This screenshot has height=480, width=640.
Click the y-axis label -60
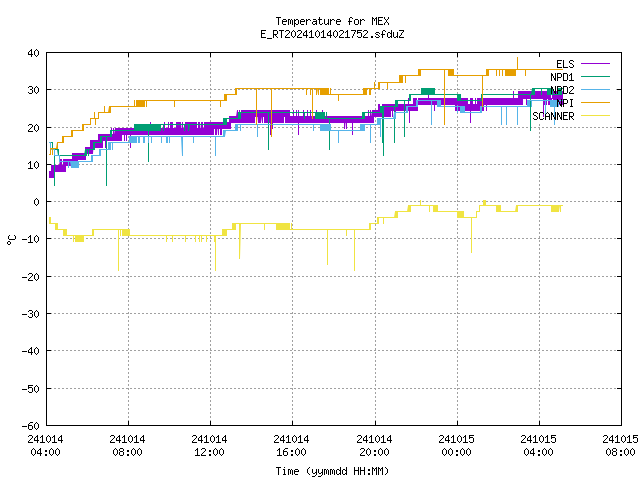[x=31, y=426]
